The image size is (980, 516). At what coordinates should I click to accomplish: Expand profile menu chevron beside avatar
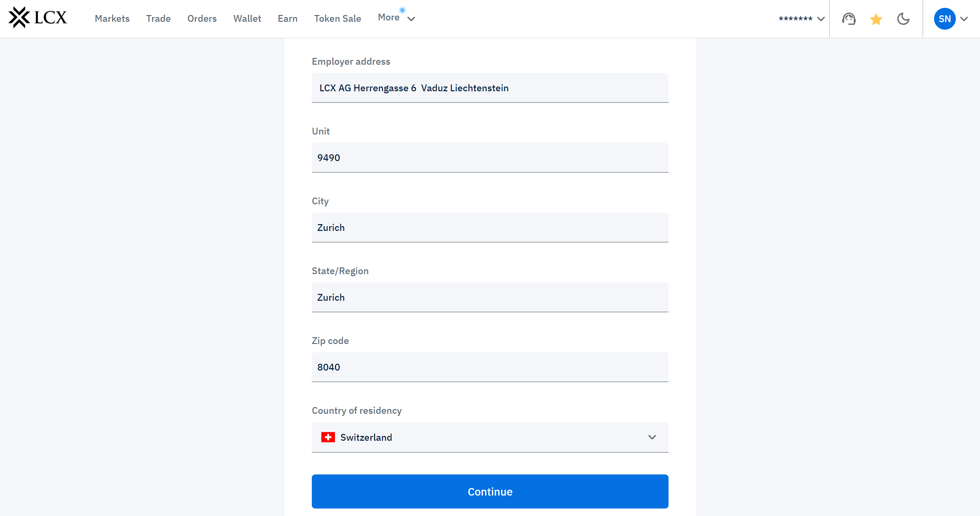(x=964, y=19)
